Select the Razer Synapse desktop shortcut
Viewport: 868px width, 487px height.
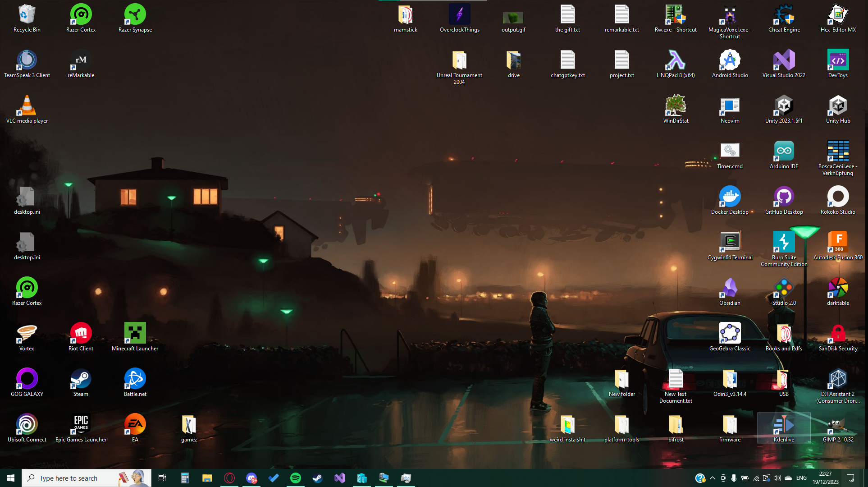click(x=135, y=18)
